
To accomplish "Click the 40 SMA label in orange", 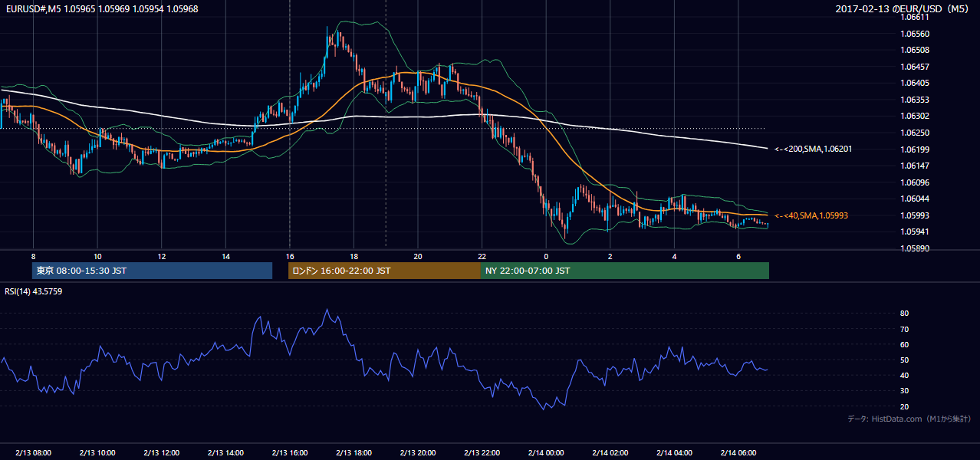I will click(811, 215).
